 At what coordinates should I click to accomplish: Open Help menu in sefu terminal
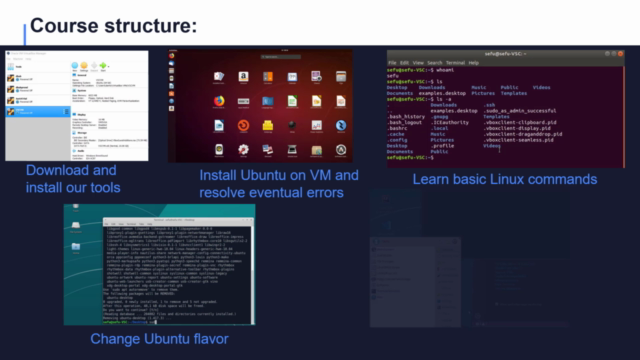coord(473,63)
